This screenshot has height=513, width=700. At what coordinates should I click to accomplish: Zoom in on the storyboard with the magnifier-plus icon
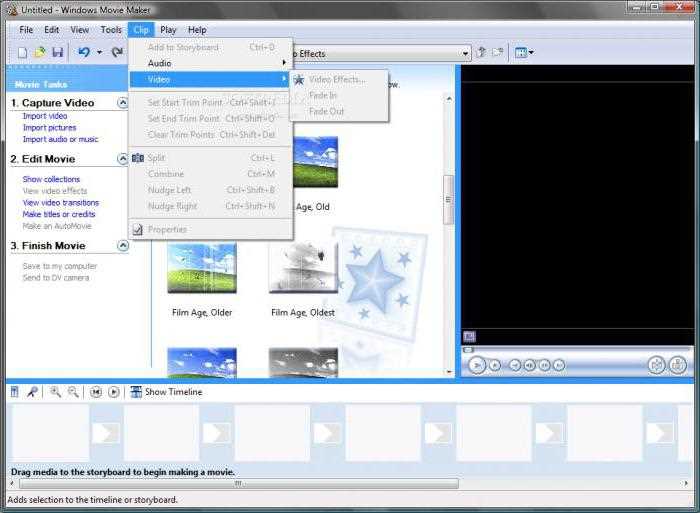coord(55,392)
